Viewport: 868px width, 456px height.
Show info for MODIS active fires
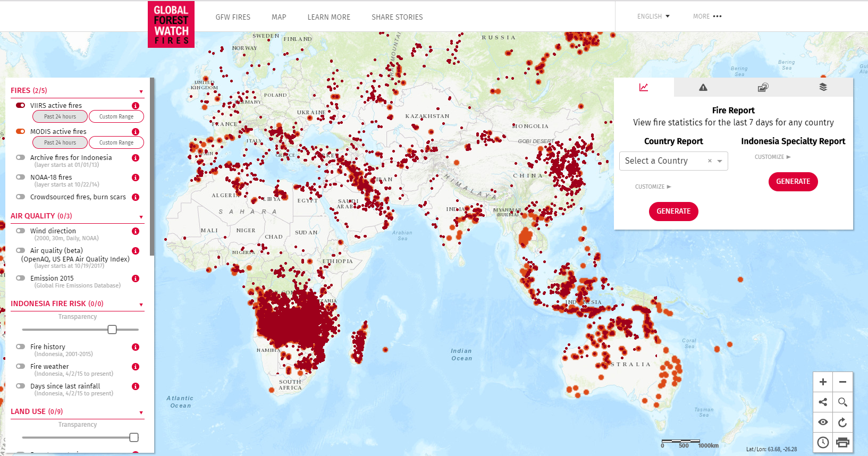coord(136,132)
